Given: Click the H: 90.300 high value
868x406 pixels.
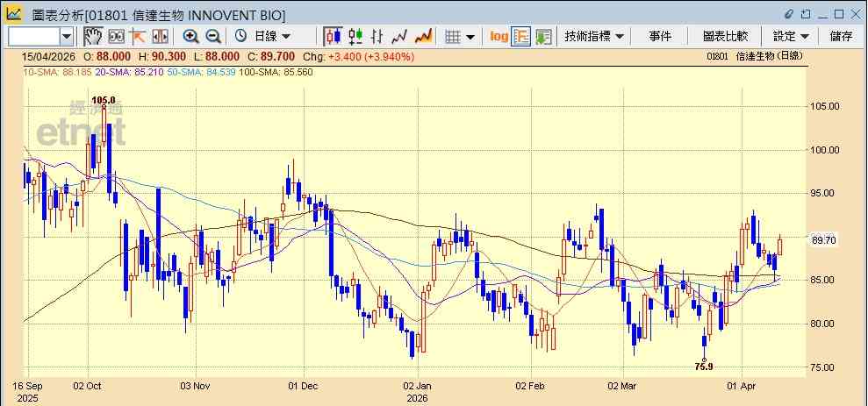Looking at the screenshot, I should point(161,56).
